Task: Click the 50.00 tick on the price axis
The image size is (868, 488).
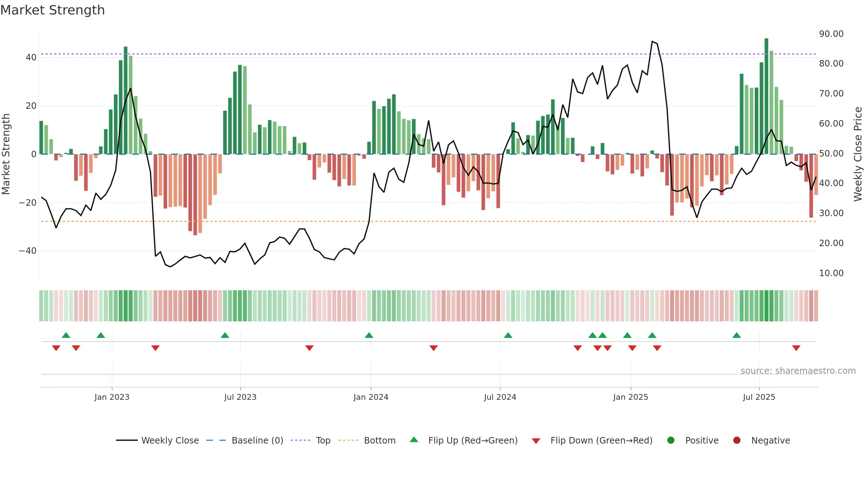Action: tap(831, 153)
